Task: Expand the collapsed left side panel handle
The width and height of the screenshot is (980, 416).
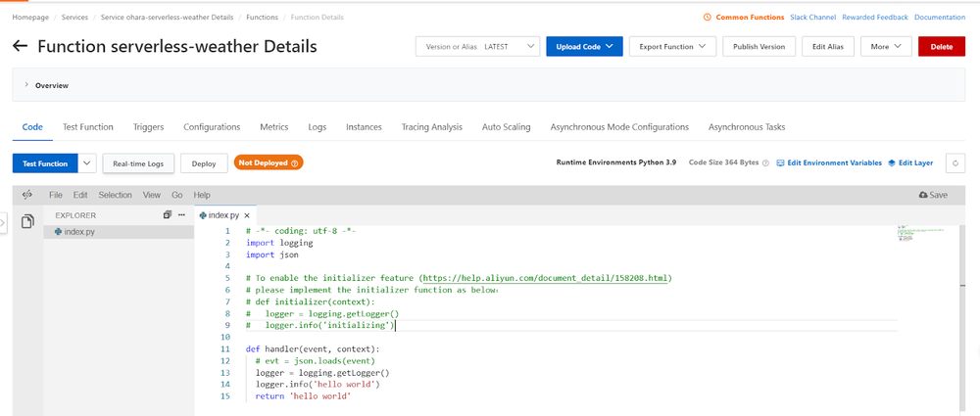Action: coord(4,223)
